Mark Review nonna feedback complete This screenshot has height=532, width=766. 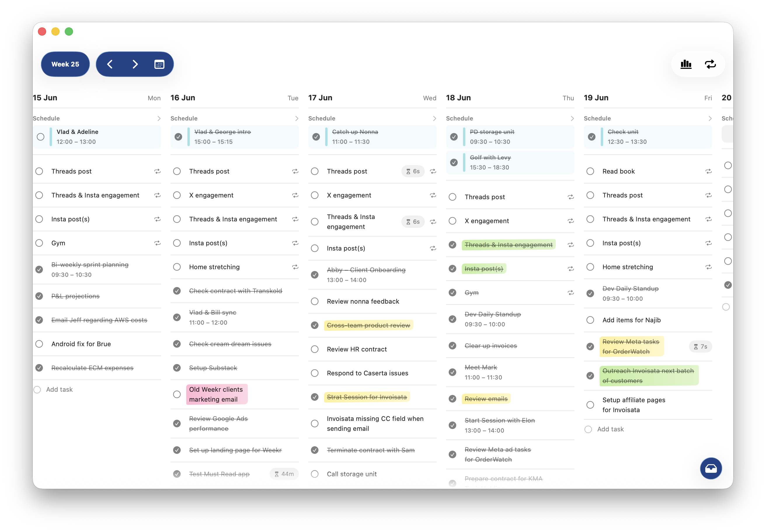pos(315,301)
